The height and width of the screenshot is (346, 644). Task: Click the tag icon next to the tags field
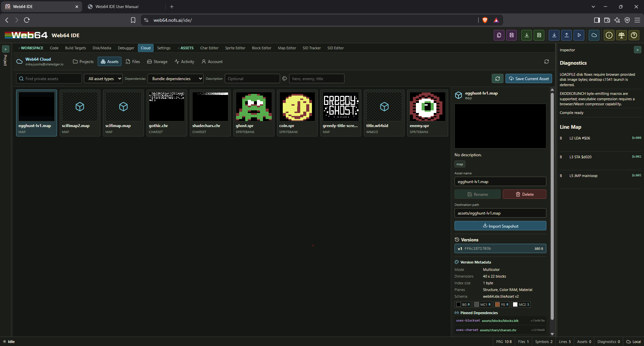click(284, 78)
